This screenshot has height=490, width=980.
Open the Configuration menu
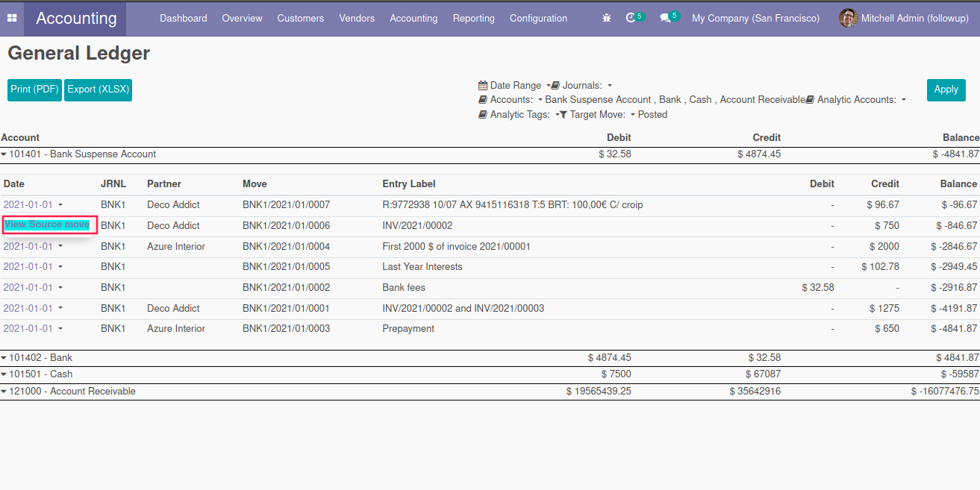click(538, 18)
